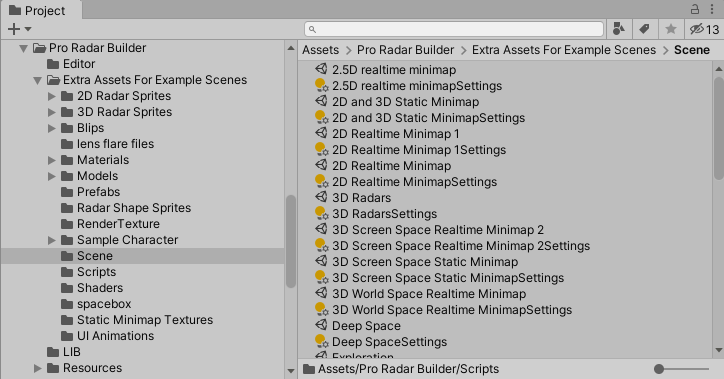Viewport: 724px width, 379px height.
Task: Click the Shaders folder icon
Action: (67, 288)
